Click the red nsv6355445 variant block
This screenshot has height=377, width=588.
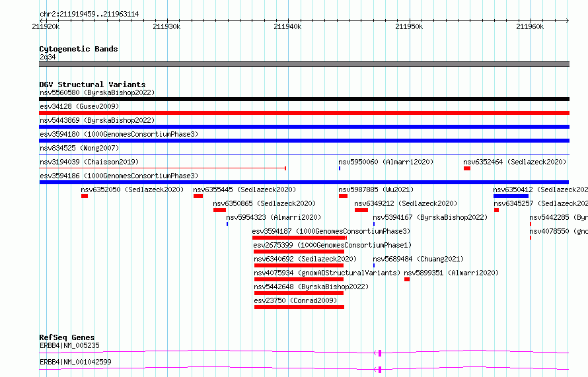pos(198,196)
